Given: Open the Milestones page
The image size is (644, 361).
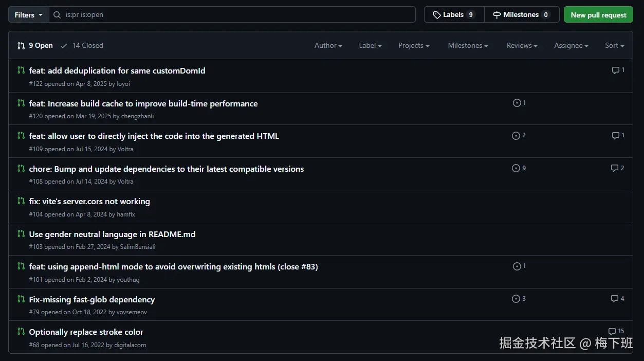Looking at the screenshot, I should (x=521, y=15).
